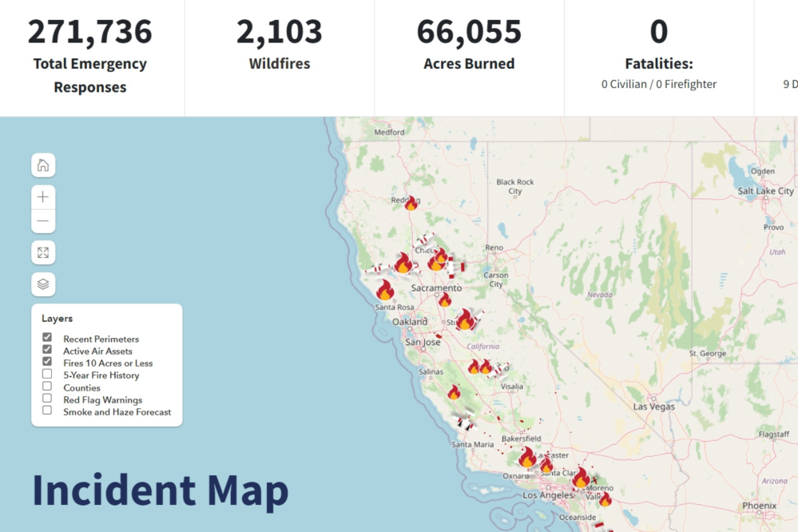
Task: Click the map Home extent button
Action: [43, 165]
